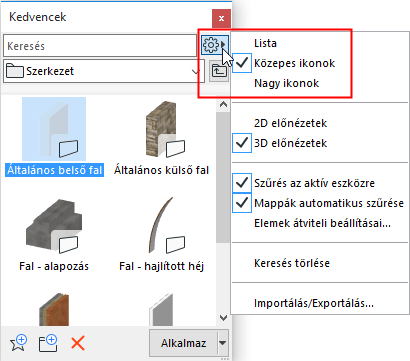Image resolution: width=410 pixels, height=361 pixels.
Task: Click the Általános külső fal label
Action: (161, 170)
